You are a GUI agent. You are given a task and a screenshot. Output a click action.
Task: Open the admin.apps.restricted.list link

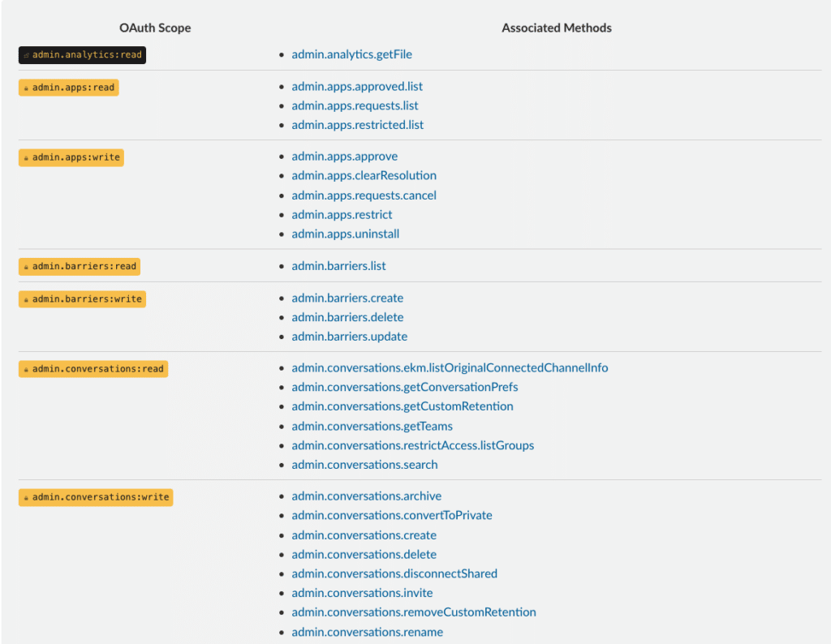[358, 125]
